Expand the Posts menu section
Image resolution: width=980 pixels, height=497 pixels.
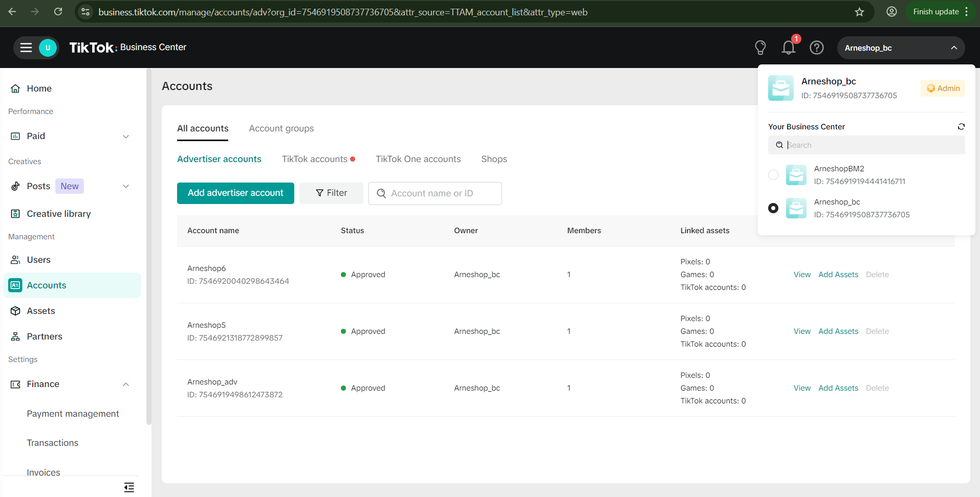(x=126, y=187)
